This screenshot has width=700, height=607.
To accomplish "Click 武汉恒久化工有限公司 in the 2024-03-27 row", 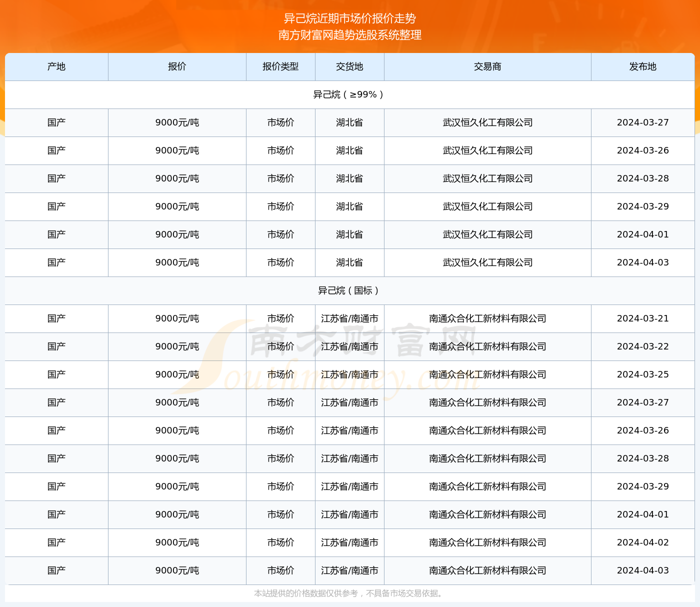I will (487, 122).
